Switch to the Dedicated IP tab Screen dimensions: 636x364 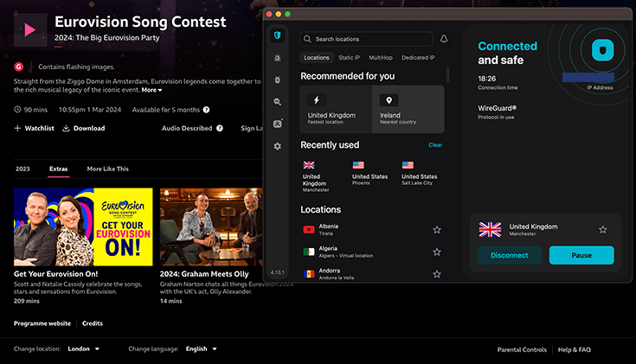coord(418,58)
